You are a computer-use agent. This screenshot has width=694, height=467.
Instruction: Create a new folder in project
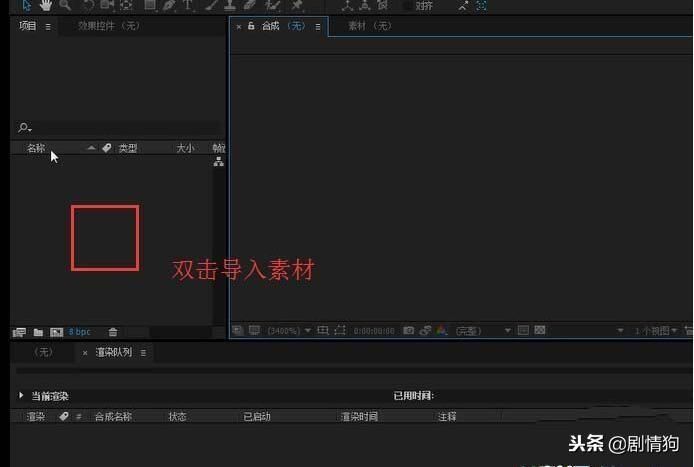click(39, 332)
